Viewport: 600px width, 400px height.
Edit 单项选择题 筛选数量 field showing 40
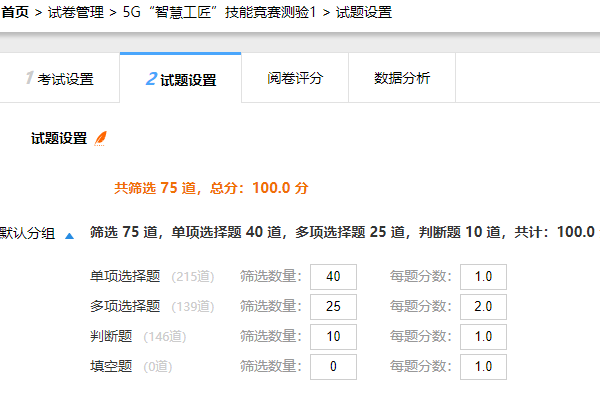[x=333, y=277]
